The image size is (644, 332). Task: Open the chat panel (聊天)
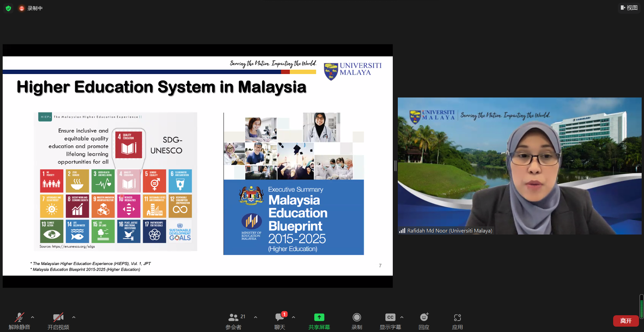click(x=280, y=321)
